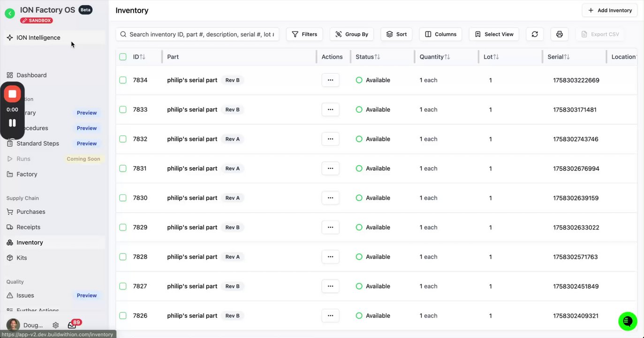The width and height of the screenshot is (644, 338).
Task: Open the Group By dropdown
Action: [352, 34]
